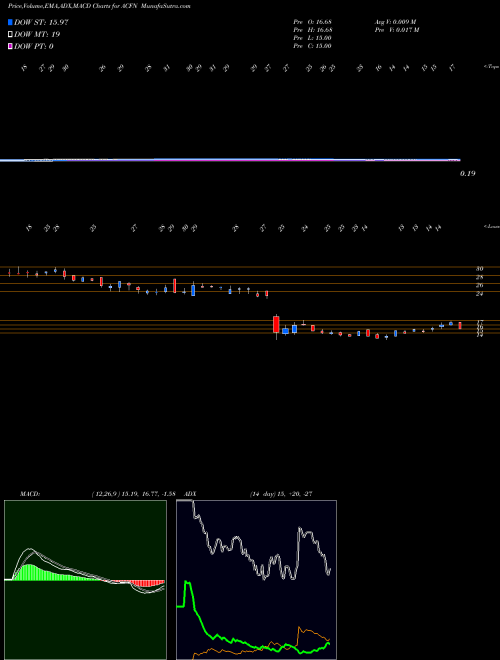The height and width of the screenshot is (660, 500).
Task: Click the magenta DOW PT legend swatch
Action: tap(10, 46)
